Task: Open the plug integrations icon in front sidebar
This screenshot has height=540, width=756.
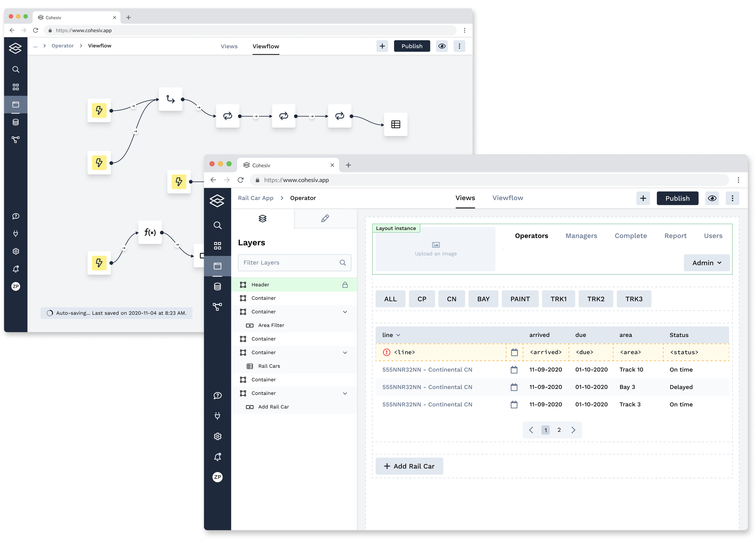Action: coord(217,416)
